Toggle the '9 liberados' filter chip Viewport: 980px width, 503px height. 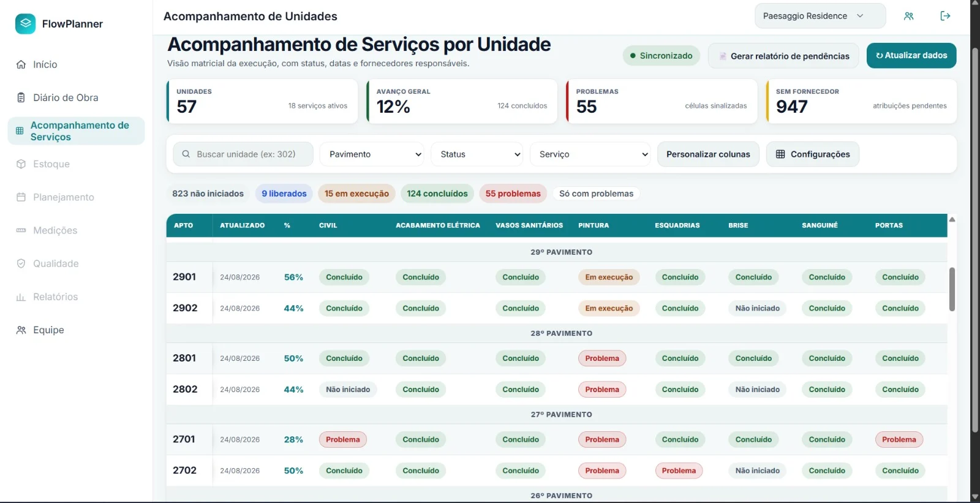coord(284,194)
